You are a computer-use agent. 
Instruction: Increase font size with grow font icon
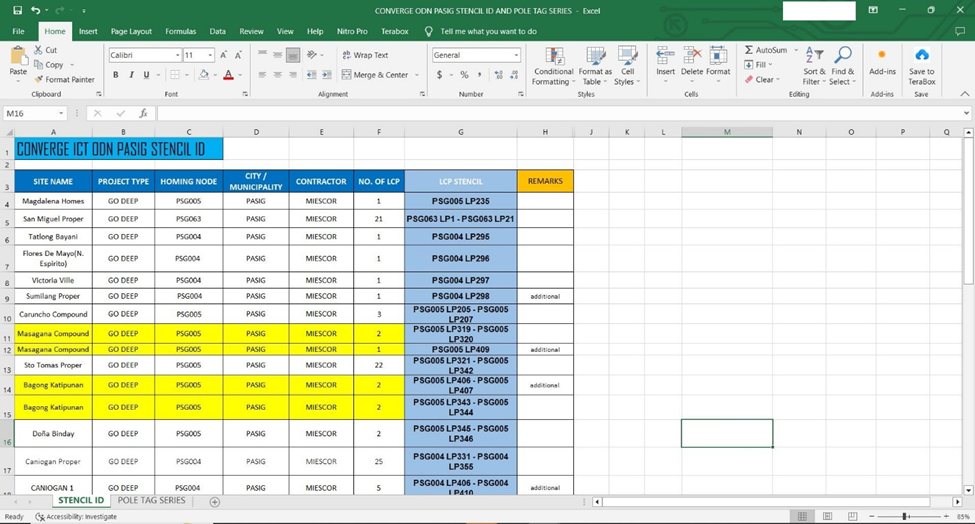(x=223, y=55)
